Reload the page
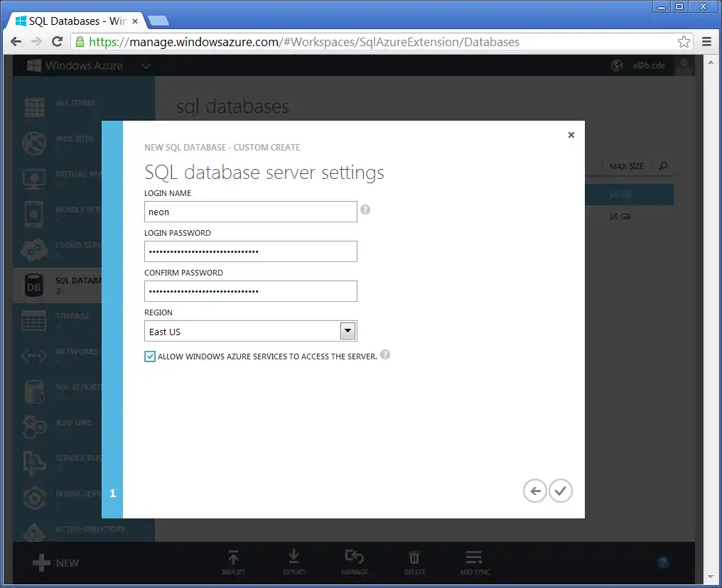Viewport: 722px width, 588px height. [57, 42]
